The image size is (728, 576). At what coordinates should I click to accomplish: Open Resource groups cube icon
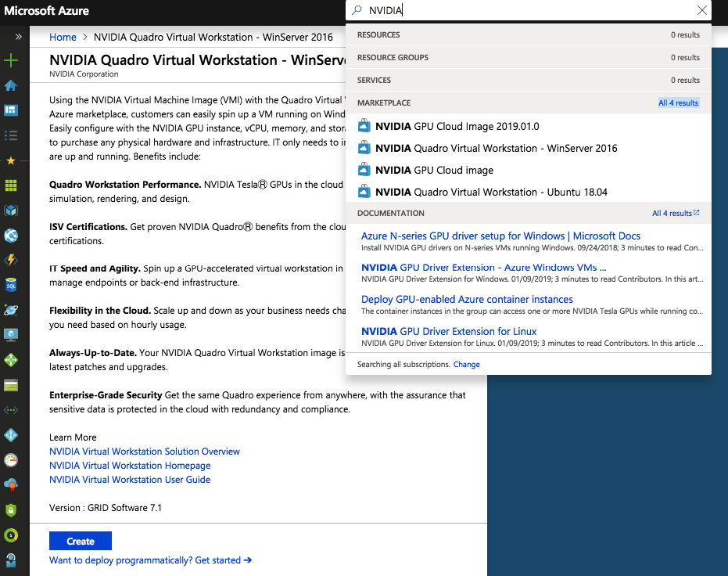click(x=11, y=211)
